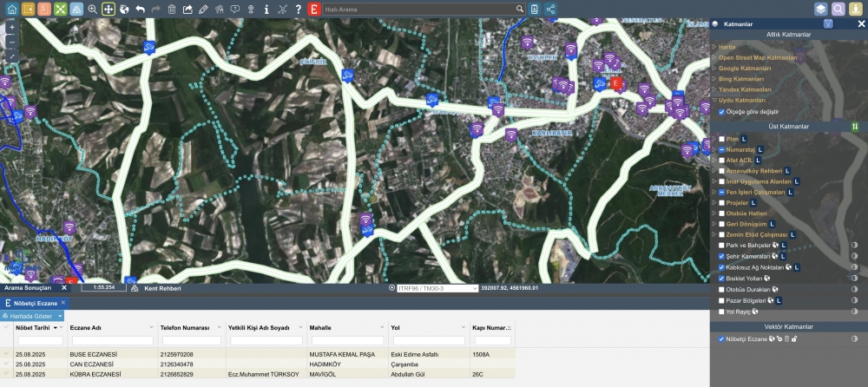
Task: Click the info icon in the toolbar
Action: click(266, 10)
